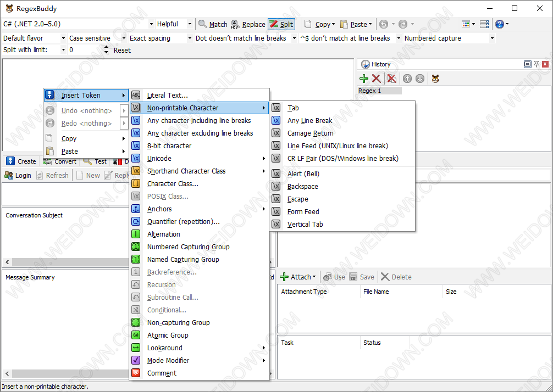The image size is (553, 392).
Task: Switch to the Test tab
Action: (95, 161)
